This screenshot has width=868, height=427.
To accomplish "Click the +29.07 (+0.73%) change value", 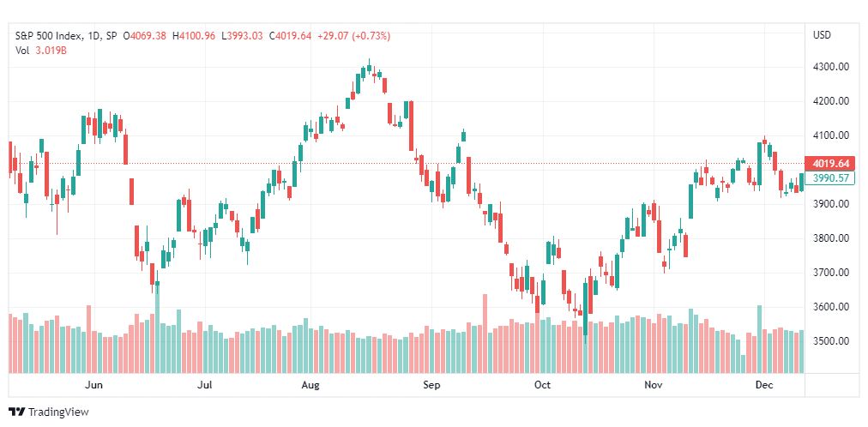I will click(x=353, y=36).
